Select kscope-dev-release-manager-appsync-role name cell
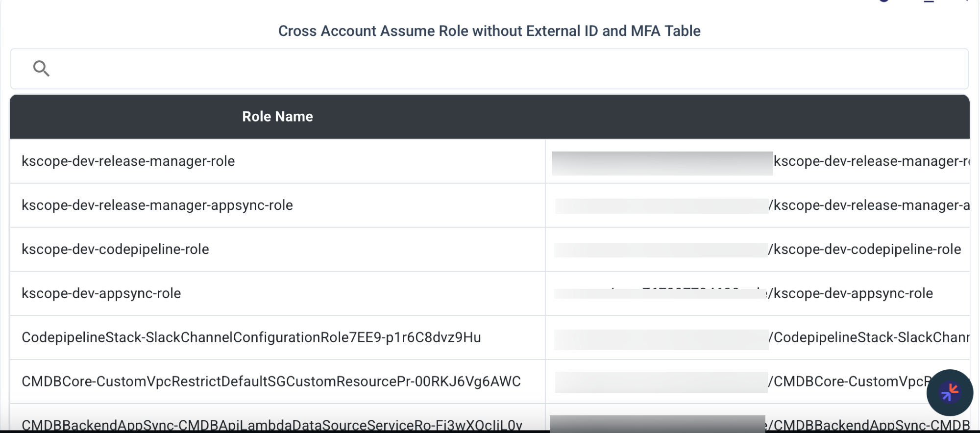This screenshot has width=980, height=433. (x=157, y=205)
